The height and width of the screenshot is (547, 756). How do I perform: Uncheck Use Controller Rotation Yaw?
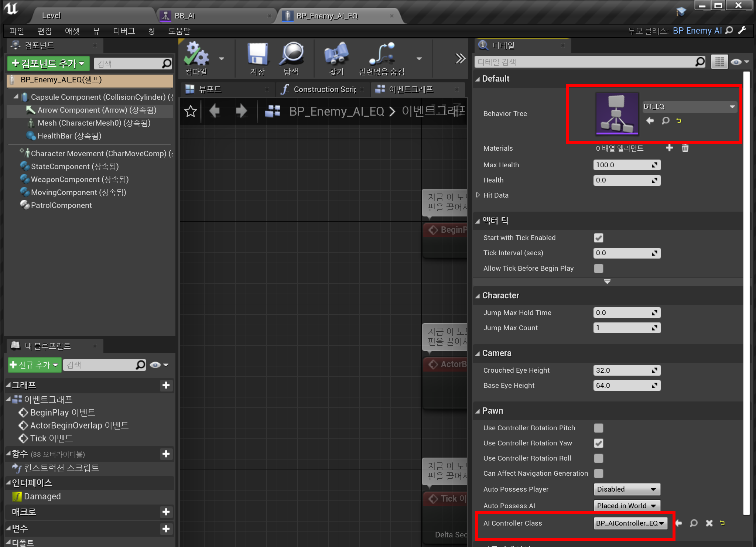(599, 443)
